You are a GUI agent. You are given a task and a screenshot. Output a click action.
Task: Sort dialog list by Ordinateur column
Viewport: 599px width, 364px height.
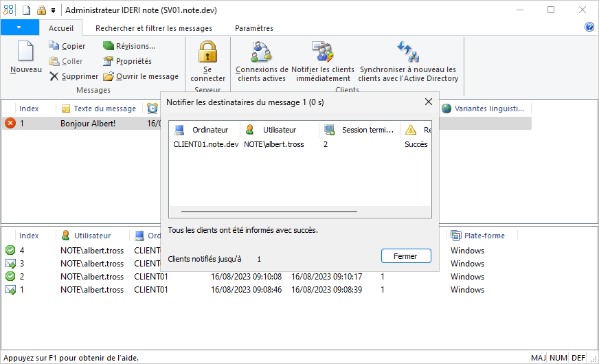204,130
